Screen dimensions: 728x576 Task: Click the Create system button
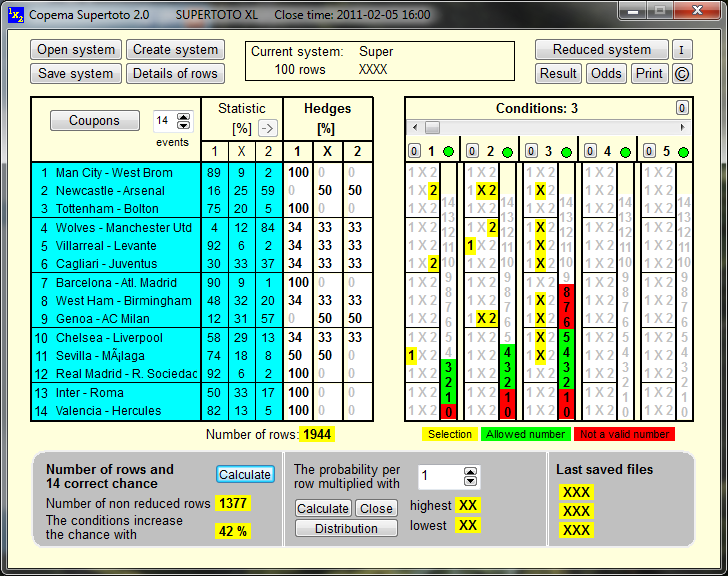(176, 50)
